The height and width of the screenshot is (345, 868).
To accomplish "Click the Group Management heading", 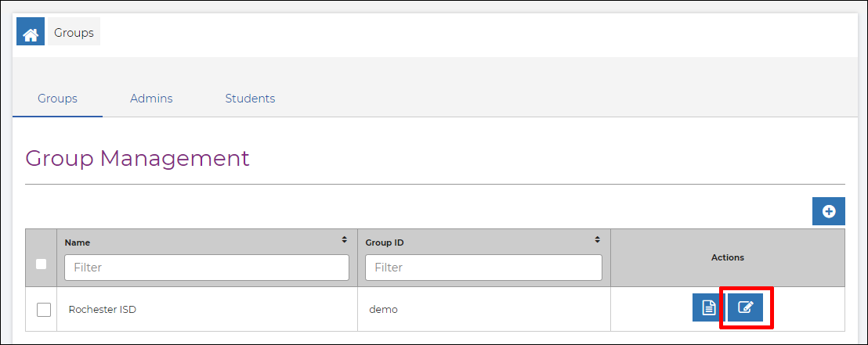I will click(137, 159).
